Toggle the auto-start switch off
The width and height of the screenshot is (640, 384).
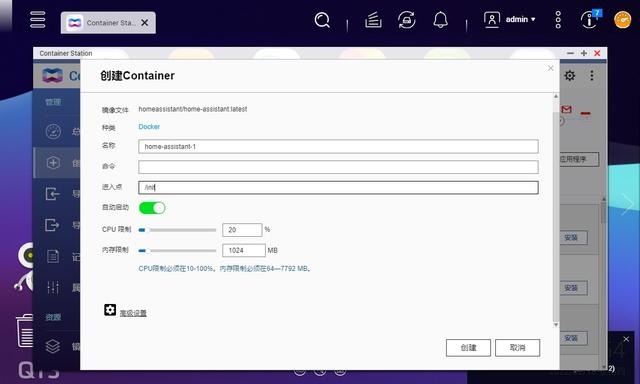click(x=152, y=208)
